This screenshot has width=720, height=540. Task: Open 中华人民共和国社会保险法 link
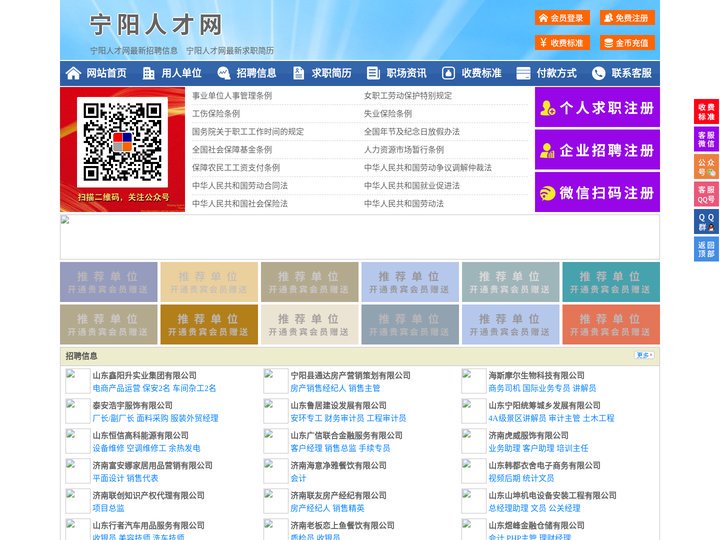pyautogui.click(x=240, y=203)
